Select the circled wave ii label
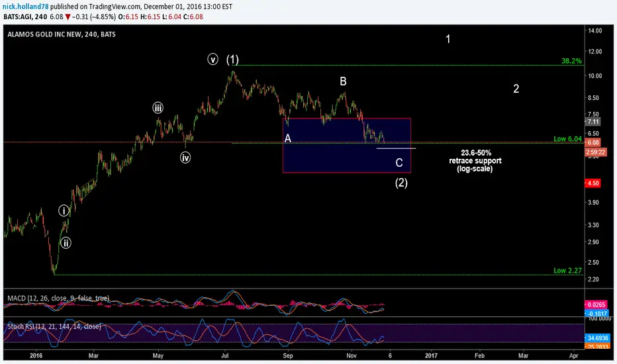Viewport: 617px width, 364px height. tap(66, 243)
